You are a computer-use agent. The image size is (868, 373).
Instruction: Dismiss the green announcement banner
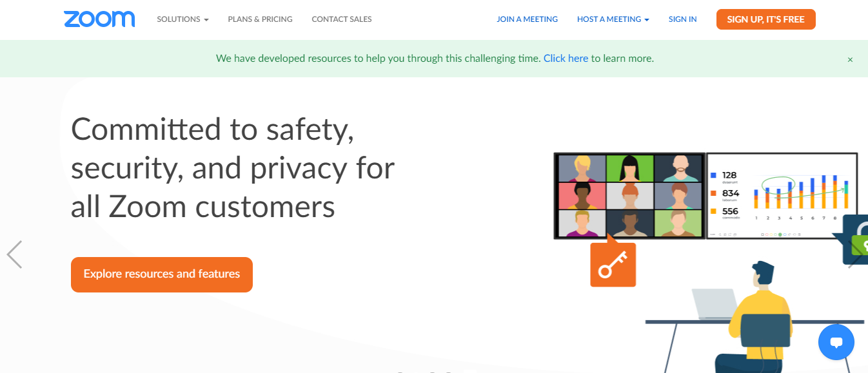[x=850, y=59]
